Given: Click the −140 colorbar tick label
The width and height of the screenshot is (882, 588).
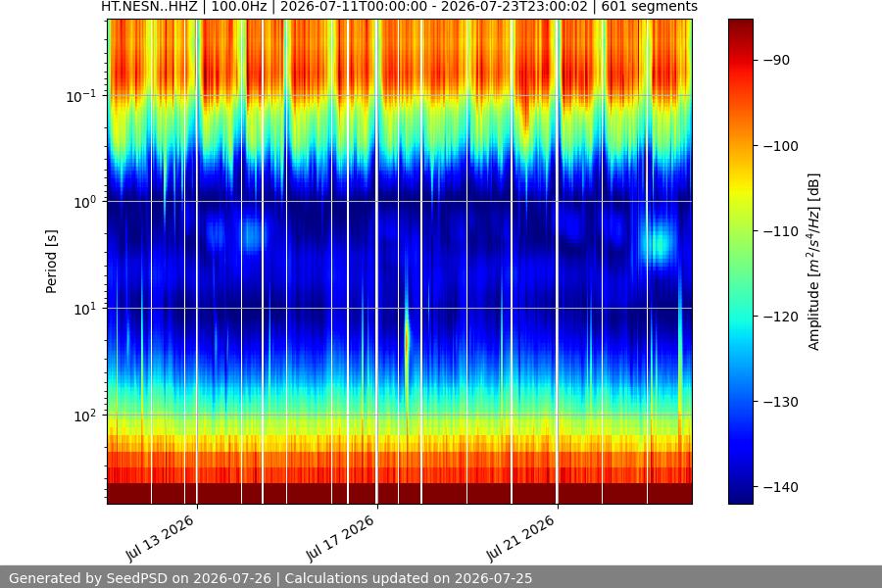Looking at the screenshot, I should (781, 487).
